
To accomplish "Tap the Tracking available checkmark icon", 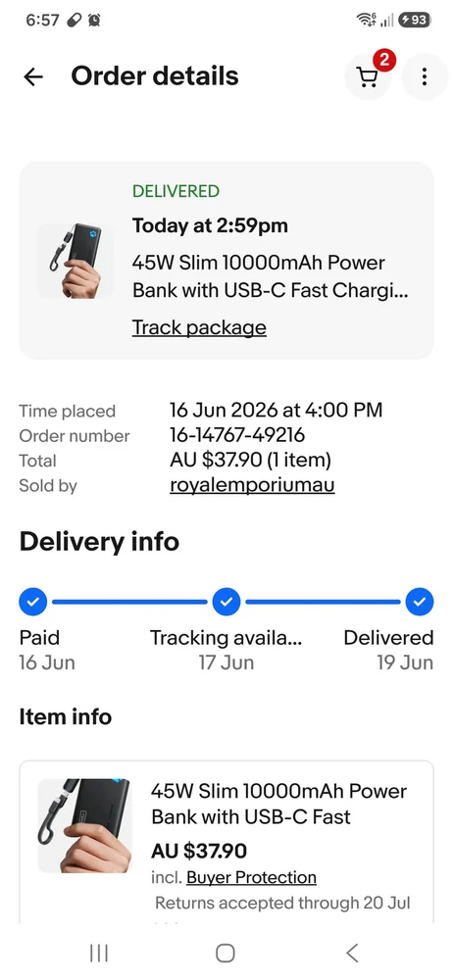I will coord(226,602).
